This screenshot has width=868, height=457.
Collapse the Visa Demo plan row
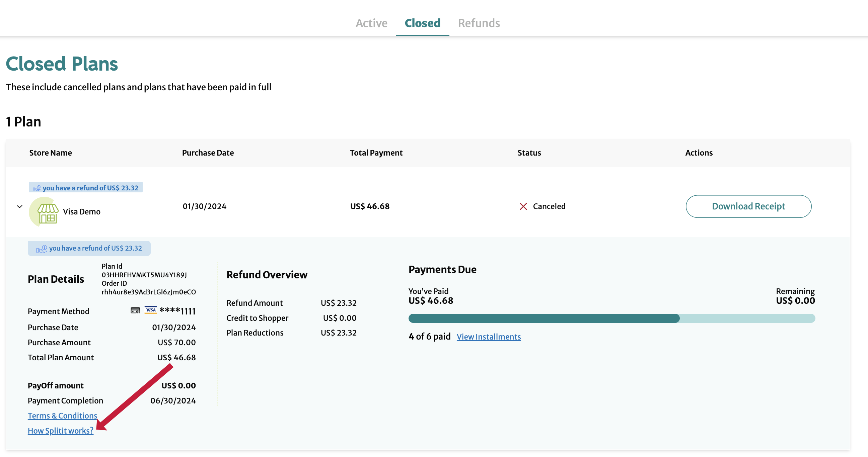click(19, 206)
